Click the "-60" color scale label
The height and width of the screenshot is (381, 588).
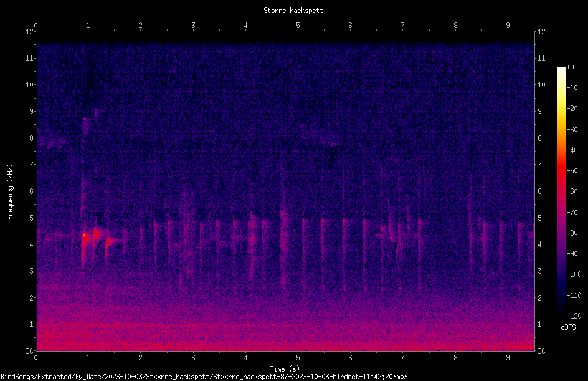[x=572, y=191]
